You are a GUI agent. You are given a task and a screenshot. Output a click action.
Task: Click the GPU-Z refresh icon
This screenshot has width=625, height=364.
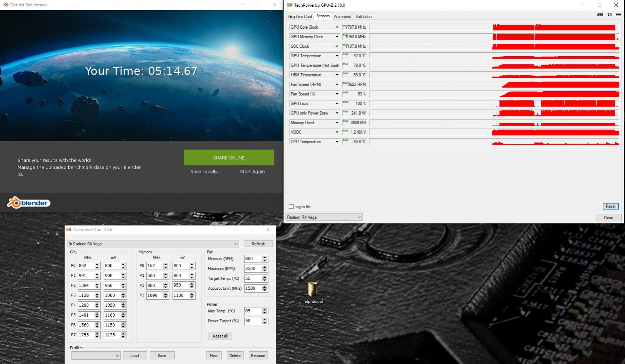click(609, 15)
